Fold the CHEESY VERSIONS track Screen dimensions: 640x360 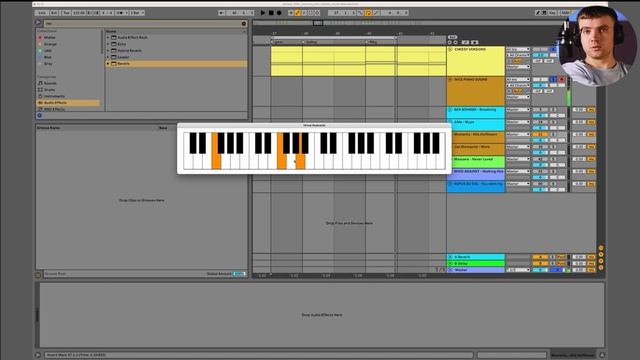coord(450,49)
